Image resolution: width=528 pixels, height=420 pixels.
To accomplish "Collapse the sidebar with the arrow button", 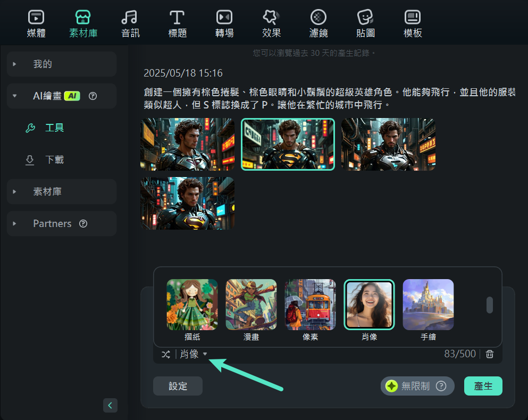I will coord(110,406).
